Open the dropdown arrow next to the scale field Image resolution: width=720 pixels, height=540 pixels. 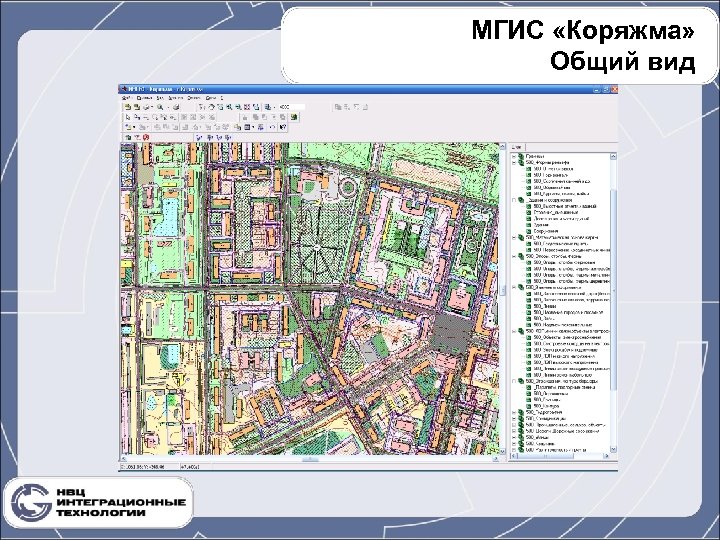[274, 107]
